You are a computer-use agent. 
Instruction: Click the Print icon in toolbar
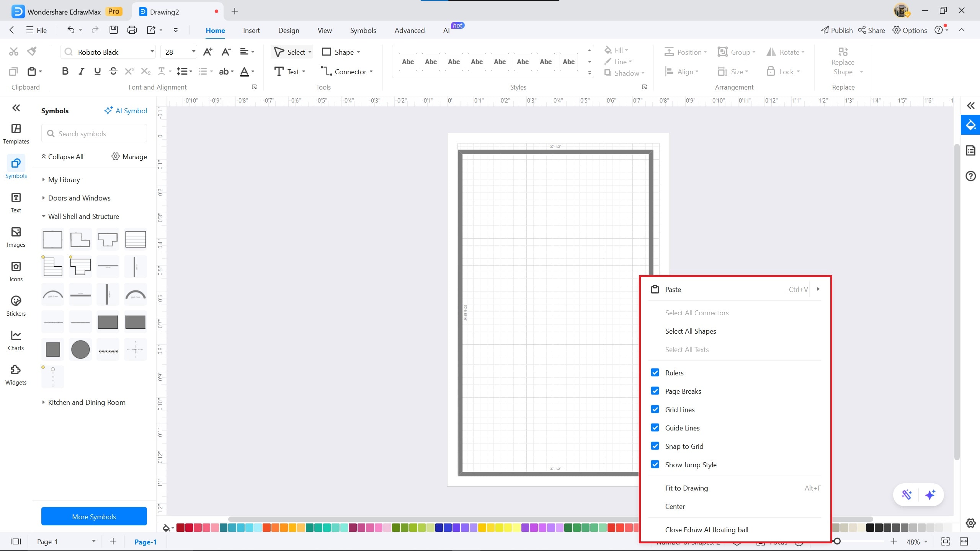pos(132,30)
